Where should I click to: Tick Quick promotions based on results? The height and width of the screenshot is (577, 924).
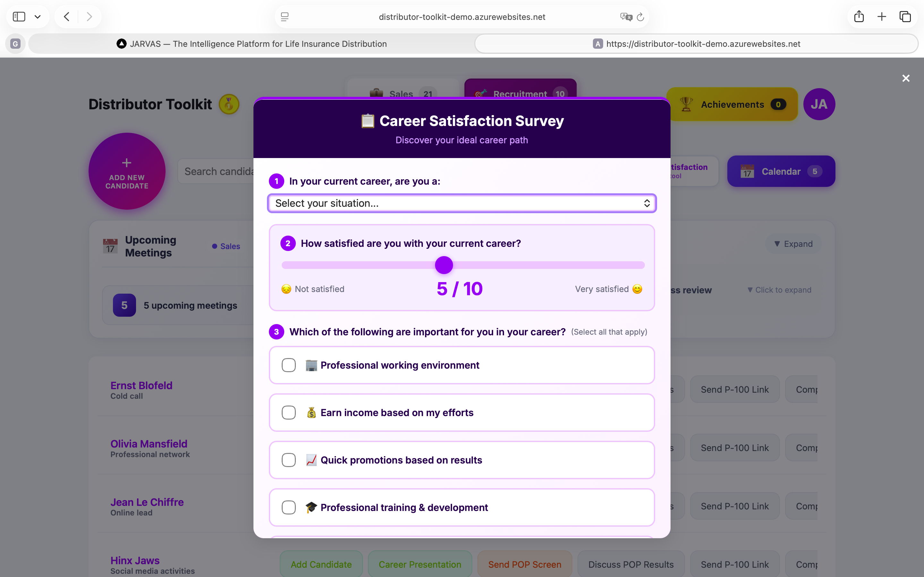[x=289, y=460]
